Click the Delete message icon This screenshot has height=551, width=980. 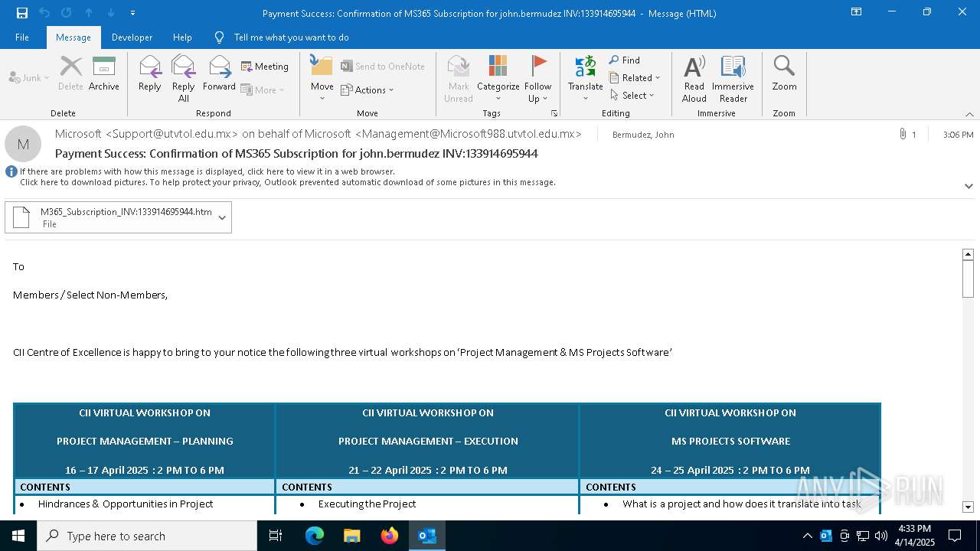coord(70,73)
